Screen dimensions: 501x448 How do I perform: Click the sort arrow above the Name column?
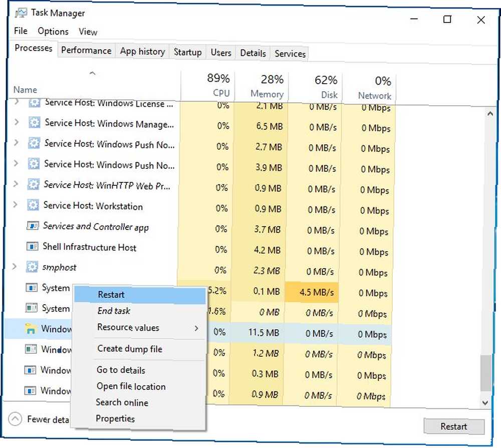tap(92, 74)
